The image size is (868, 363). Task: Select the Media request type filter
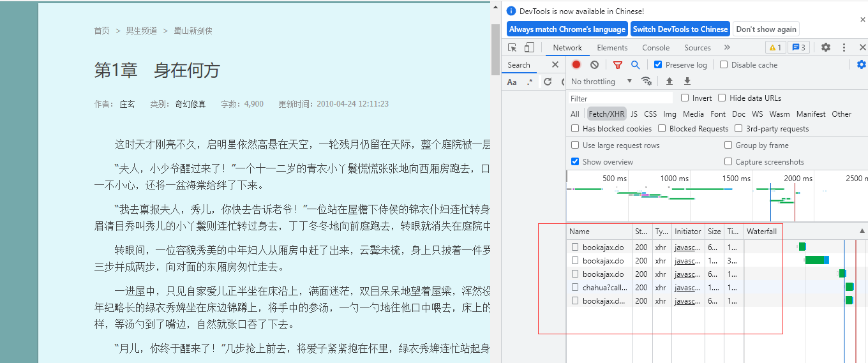point(693,114)
